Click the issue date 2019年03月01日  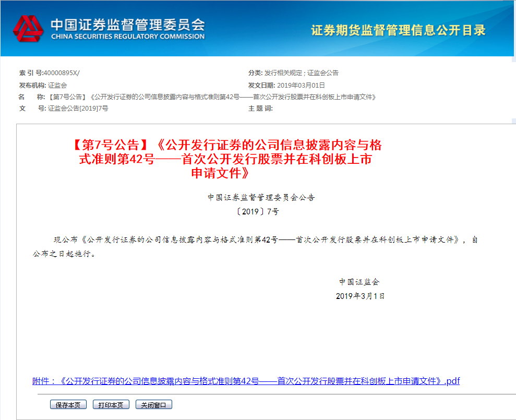(x=301, y=86)
